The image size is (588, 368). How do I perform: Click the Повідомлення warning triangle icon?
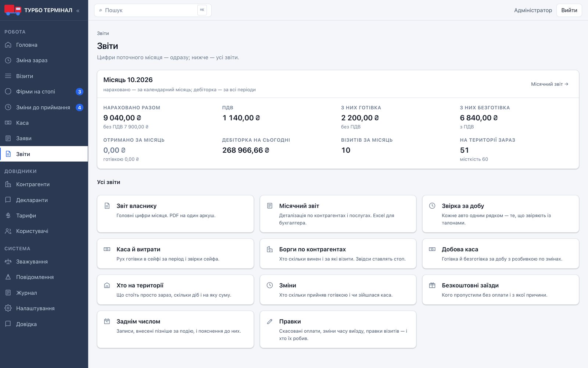(x=8, y=277)
